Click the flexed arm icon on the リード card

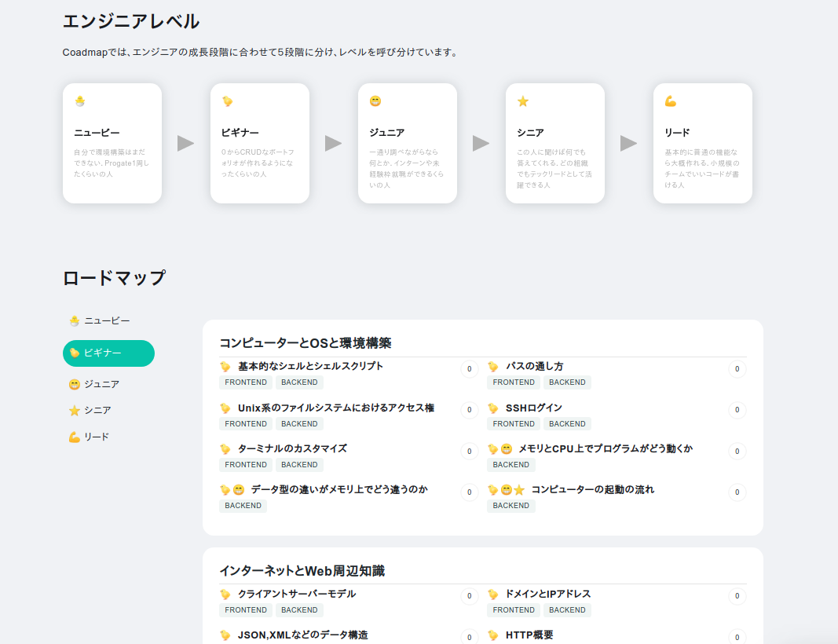[x=671, y=101]
